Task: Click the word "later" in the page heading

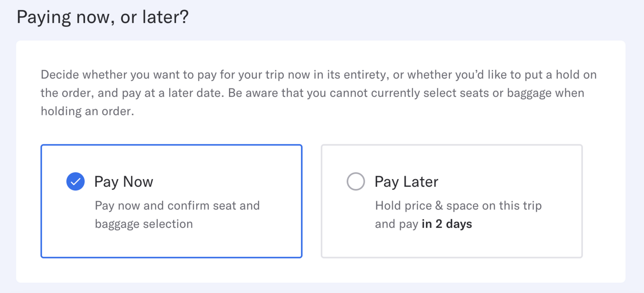Action: pyautogui.click(x=165, y=17)
